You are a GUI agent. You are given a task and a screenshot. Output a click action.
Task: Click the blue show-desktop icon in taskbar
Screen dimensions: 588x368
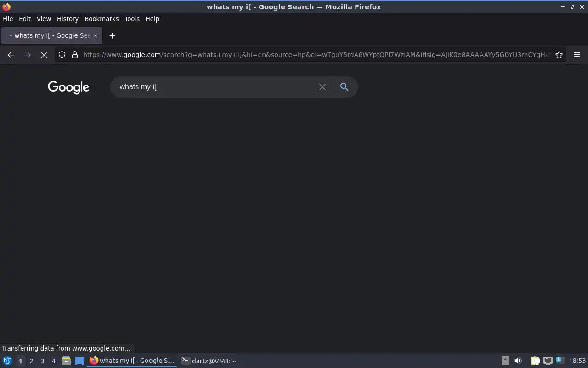(79, 361)
